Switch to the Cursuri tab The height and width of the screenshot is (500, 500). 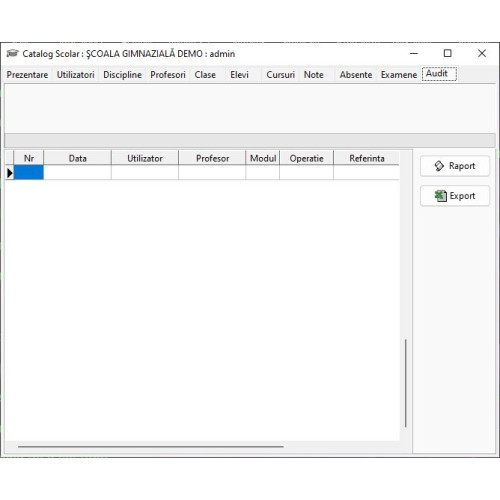(280, 75)
